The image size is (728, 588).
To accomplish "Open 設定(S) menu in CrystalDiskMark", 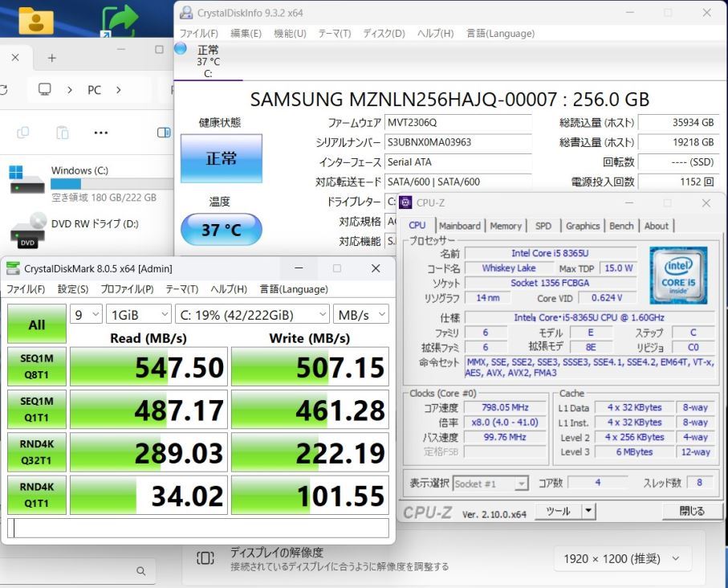I will point(73,289).
